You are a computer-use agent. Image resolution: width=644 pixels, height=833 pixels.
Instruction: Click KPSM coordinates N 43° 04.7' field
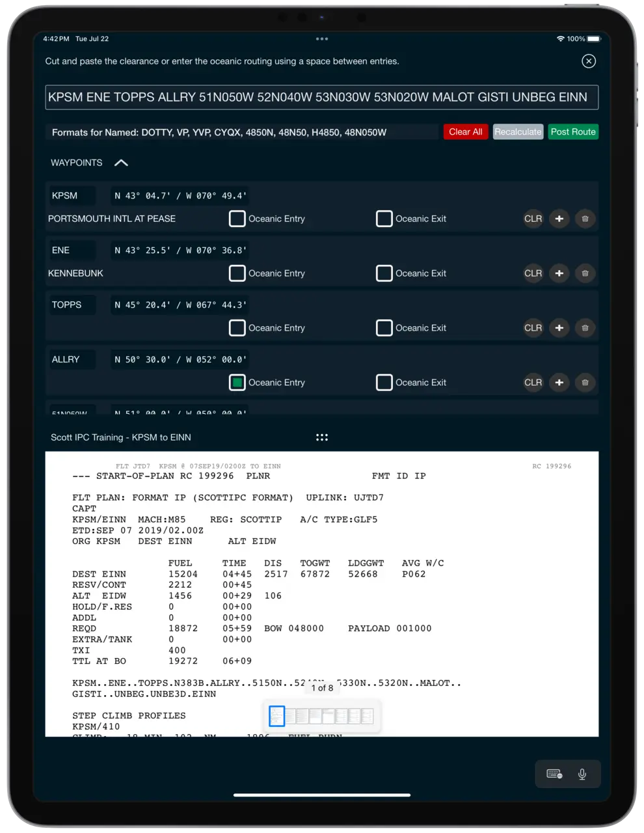(180, 195)
